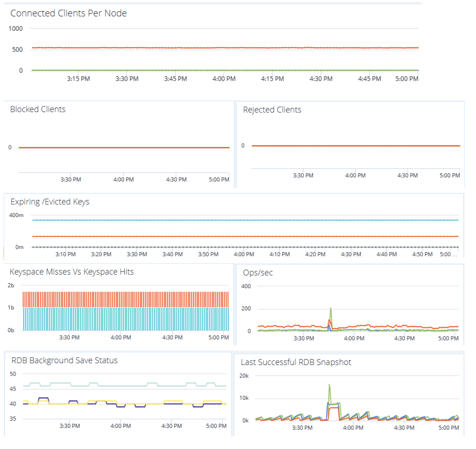Click the green peak in Last Successful RDB Snapshot
Image resolution: width=476 pixels, height=449 pixels.
coord(329,385)
